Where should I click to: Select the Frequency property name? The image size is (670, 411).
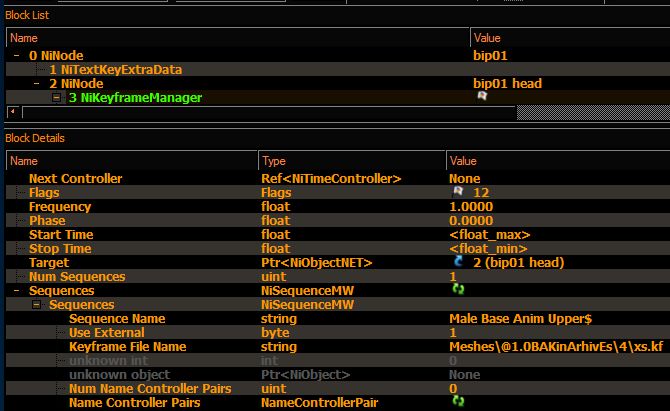click(60, 207)
